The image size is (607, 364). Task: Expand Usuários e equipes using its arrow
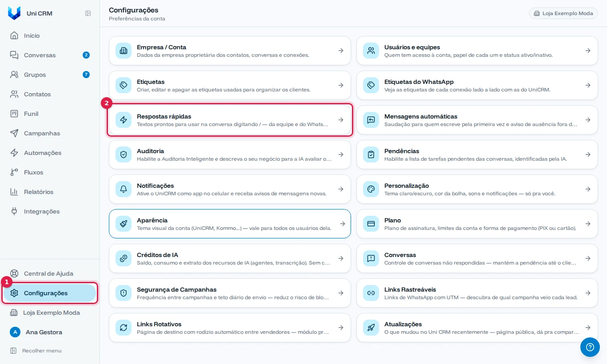[588, 51]
